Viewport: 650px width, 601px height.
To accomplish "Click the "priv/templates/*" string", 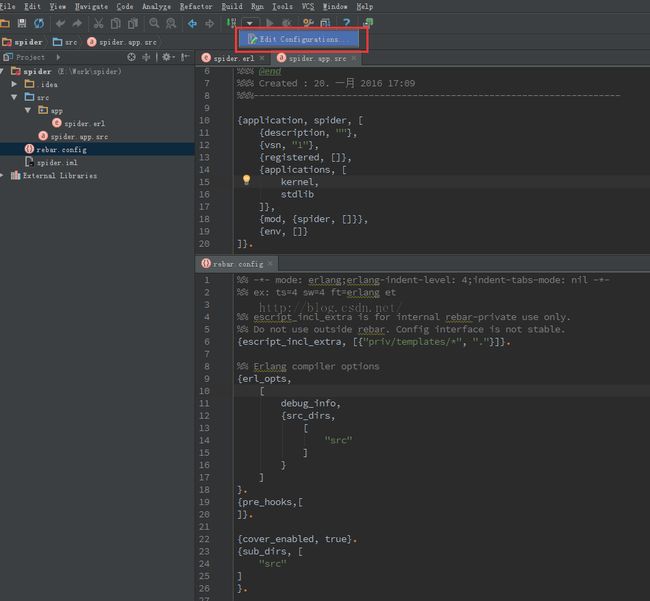I will tap(410, 342).
